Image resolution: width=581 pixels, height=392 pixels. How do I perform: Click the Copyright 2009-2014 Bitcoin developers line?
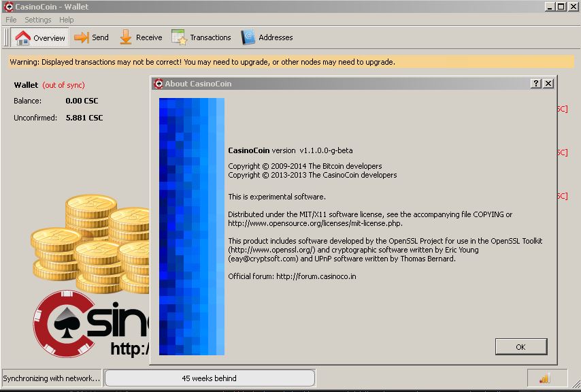tap(305, 166)
